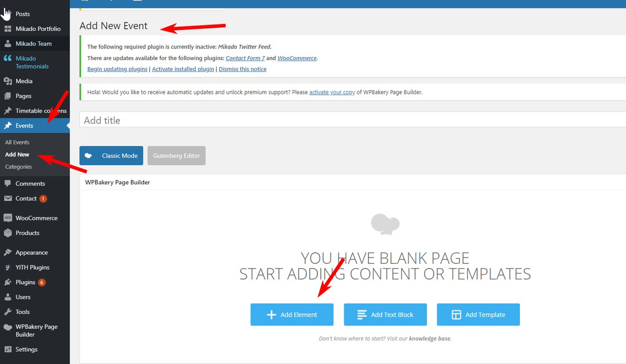Image resolution: width=626 pixels, height=364 pixels.
Task: Open the knowledge base link
Action: pos(430,338)
